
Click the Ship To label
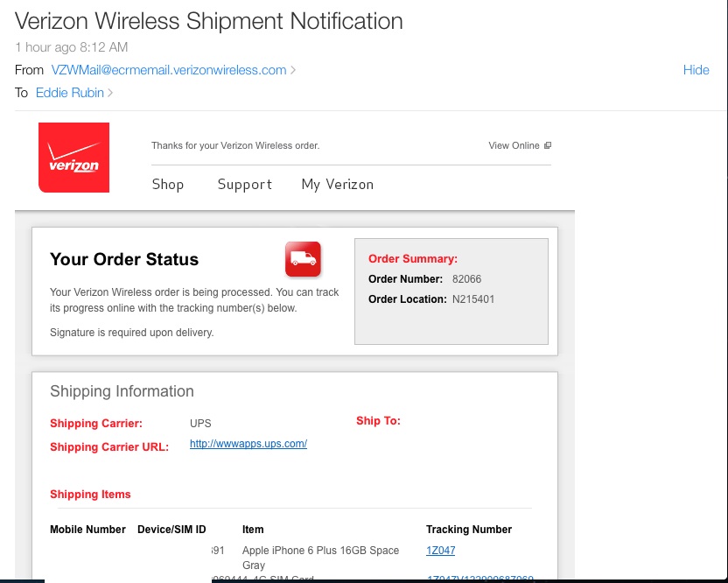tap(378, 421)
